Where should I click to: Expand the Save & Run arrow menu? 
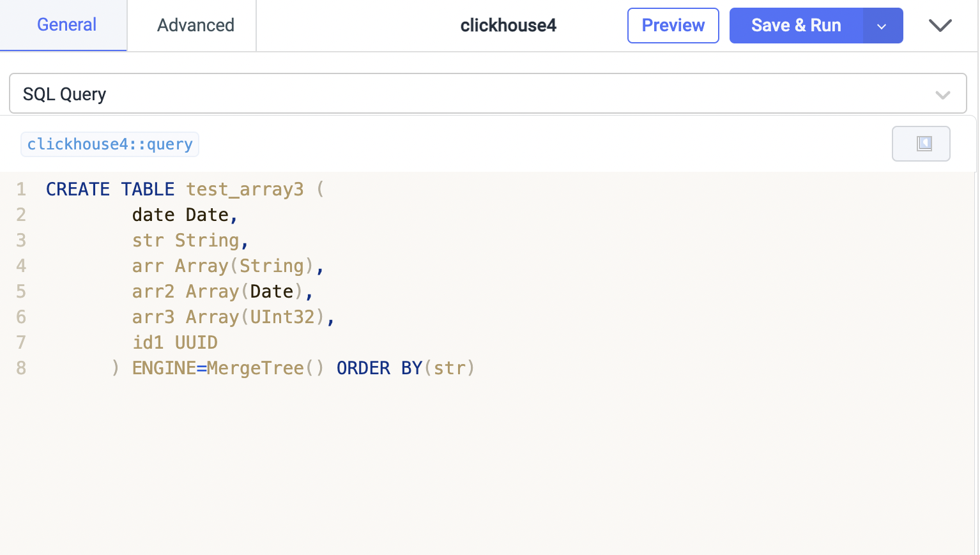click(882, 26)
